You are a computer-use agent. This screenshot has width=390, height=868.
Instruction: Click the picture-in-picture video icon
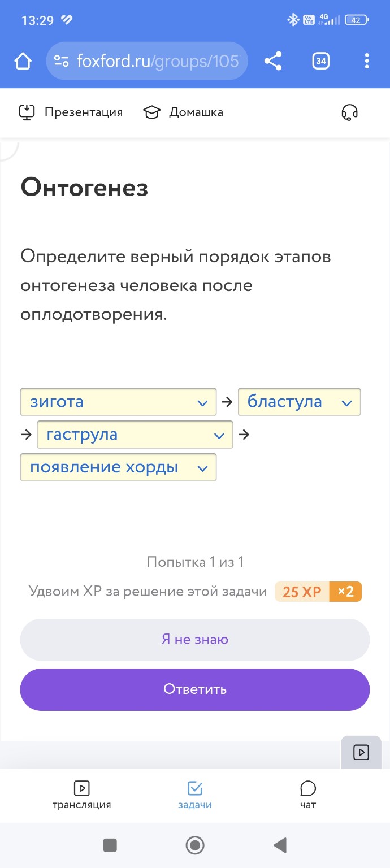[361, 752]
